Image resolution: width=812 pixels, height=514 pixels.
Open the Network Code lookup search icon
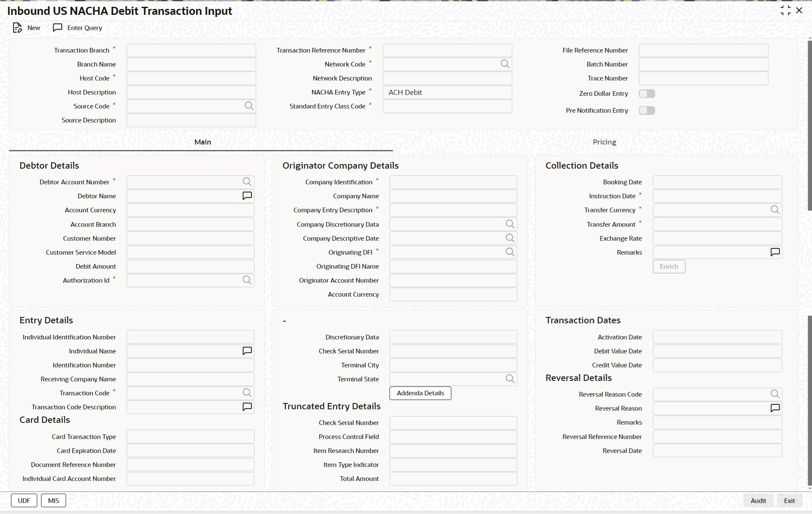[x=505, y=64]
